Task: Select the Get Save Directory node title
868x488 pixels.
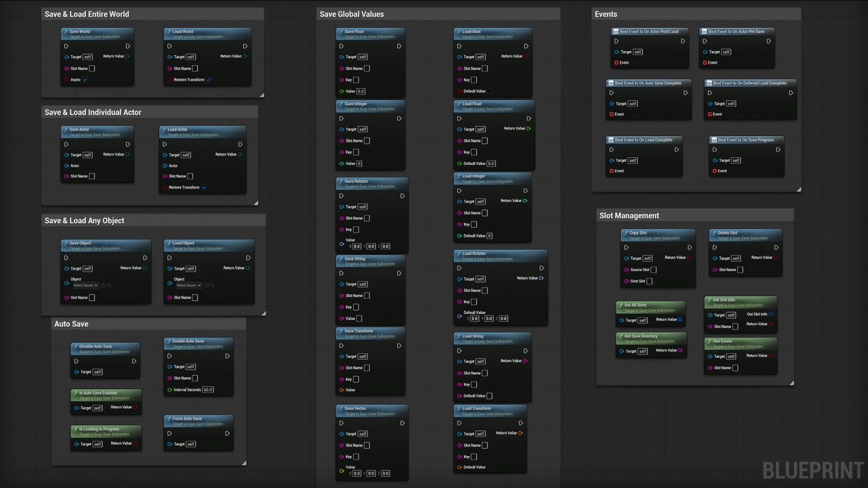Action: (641, 336)
